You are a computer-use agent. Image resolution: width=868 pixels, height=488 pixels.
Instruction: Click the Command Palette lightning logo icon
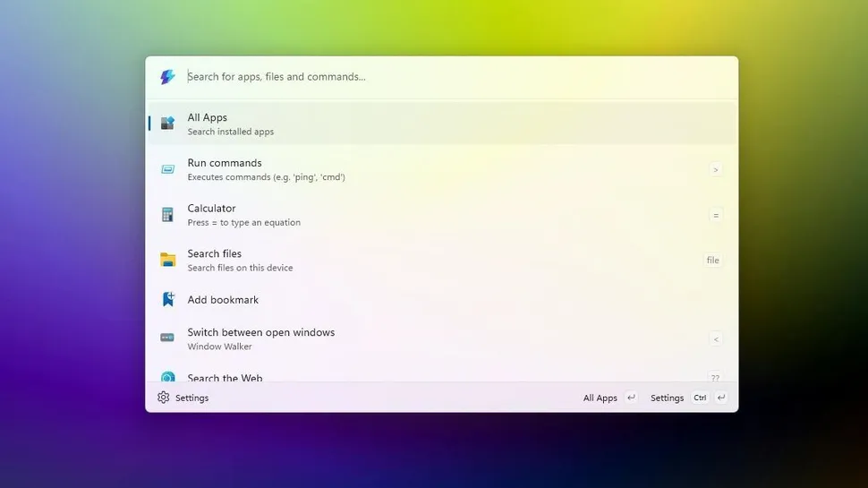(x=167, y=77)
